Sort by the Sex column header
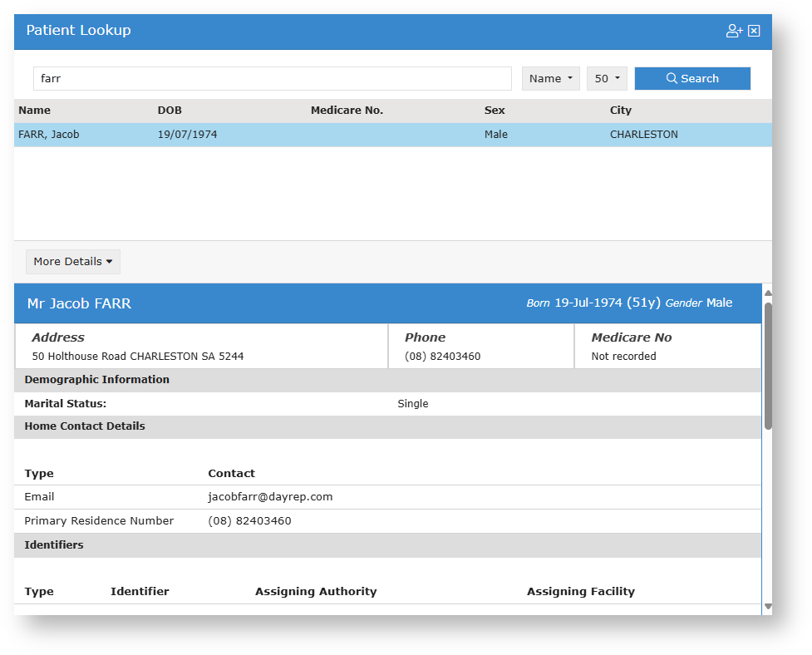 click(495, 111)
